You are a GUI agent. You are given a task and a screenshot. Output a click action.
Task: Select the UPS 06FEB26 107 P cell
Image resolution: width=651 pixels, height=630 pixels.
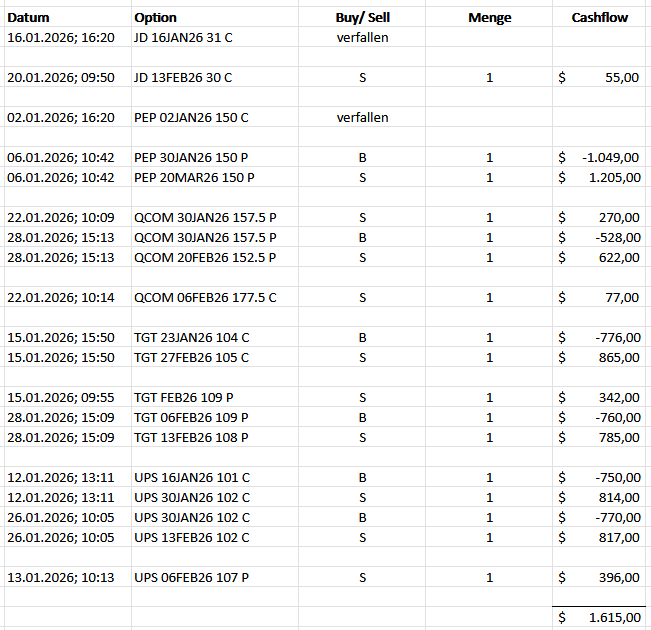coord(191,578)
